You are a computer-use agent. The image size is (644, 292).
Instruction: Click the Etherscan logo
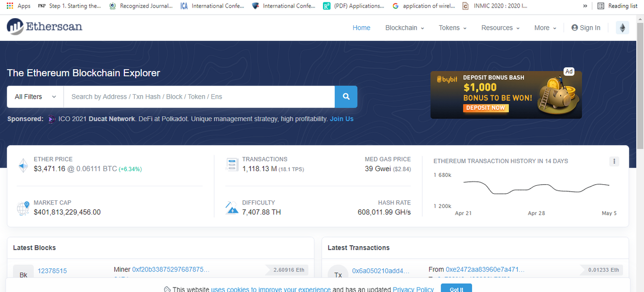pos(45,27)
